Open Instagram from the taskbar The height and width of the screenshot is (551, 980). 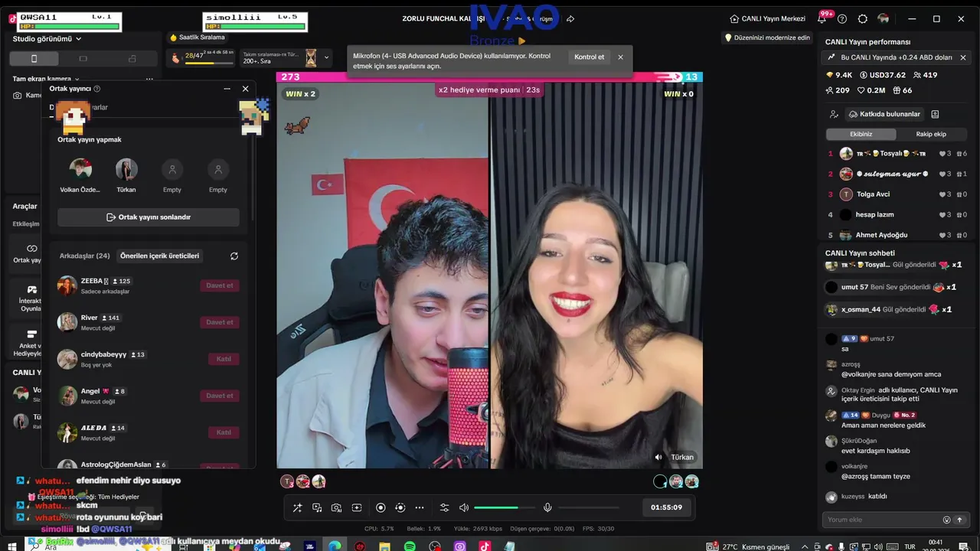[x=459, y=546]
